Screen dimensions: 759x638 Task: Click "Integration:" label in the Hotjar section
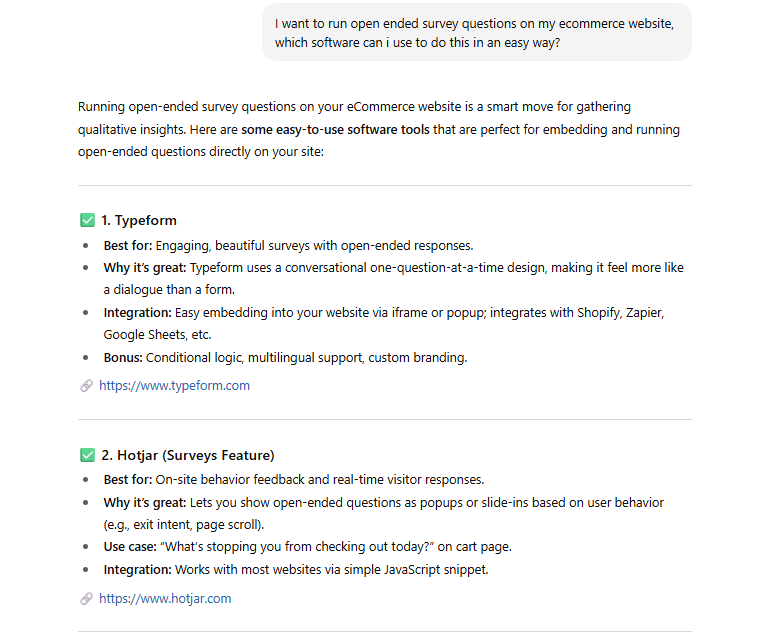coord(137,570)
